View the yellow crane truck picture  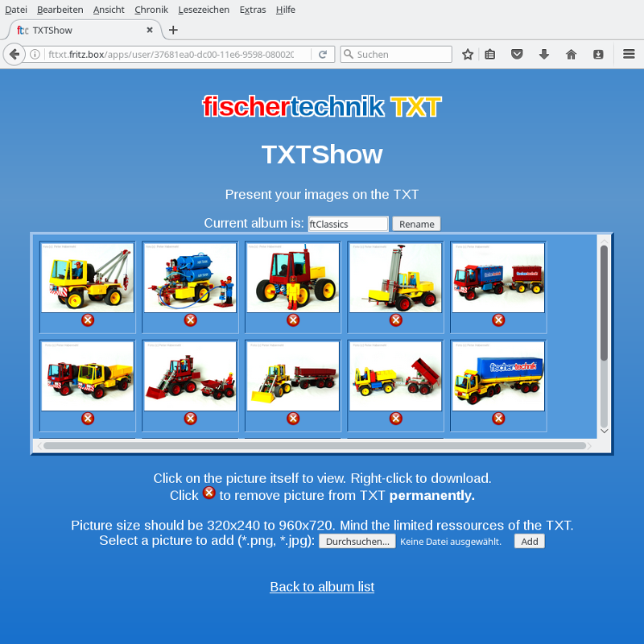[x=88, y=278]
